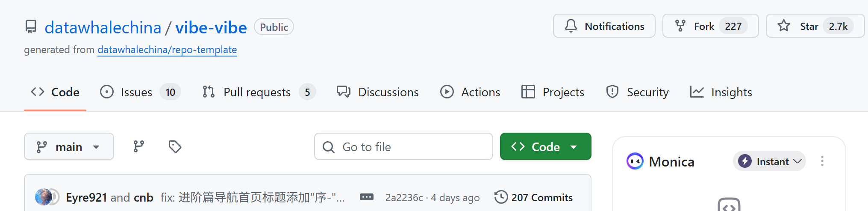Switch to the Issues tab
The height and width of the screenshot is (211, 868).
(x=140, y=92)
